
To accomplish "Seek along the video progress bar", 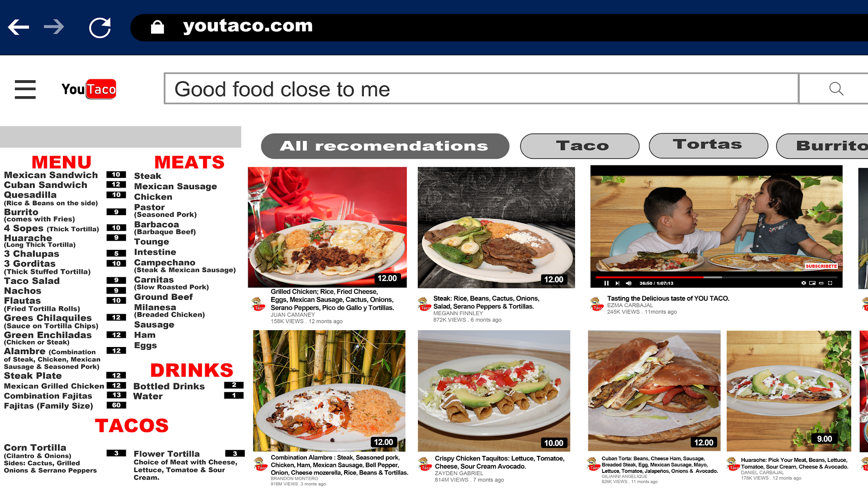I will [716, 277].
